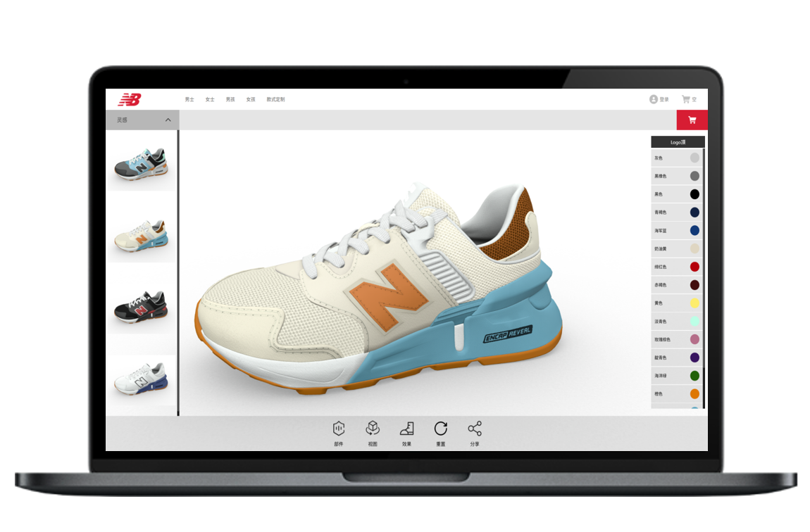Image resolution: width=810 pixels, height=532 pixels.
Task: Open the 视图 rotate view tool
Action: [x=373, y=432]
